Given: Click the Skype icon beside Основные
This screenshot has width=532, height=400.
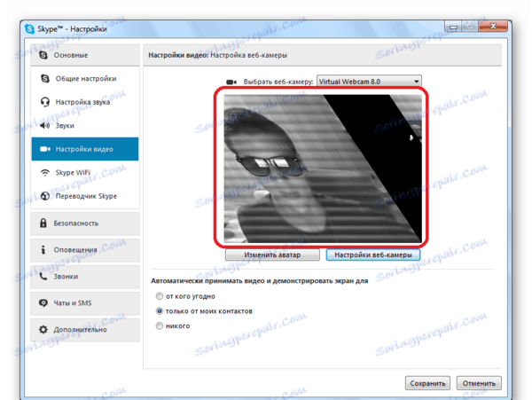Looking at the screenshot, I should click(x=43, y=55).
